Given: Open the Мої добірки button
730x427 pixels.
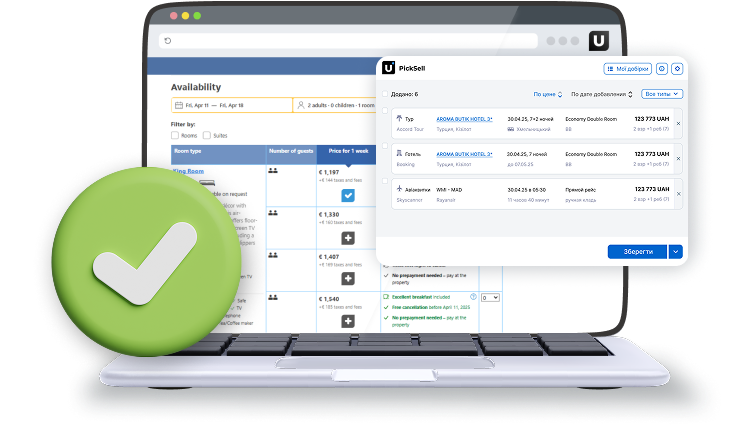Looking at the screenshot, I should [x=628, y=69].
